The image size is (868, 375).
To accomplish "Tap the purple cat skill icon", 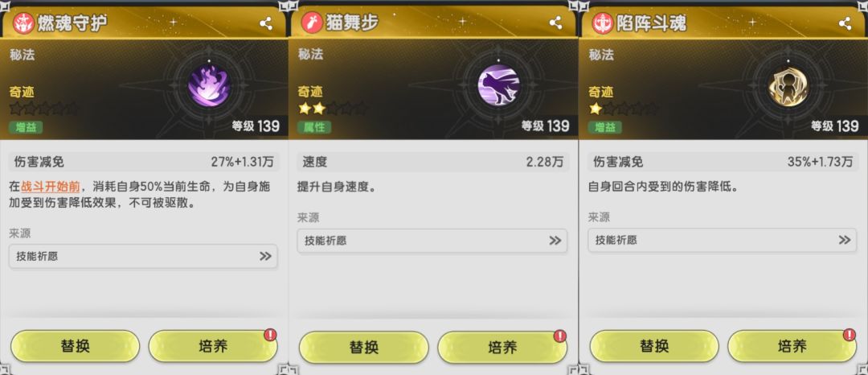I will click(x=498, y=86).
